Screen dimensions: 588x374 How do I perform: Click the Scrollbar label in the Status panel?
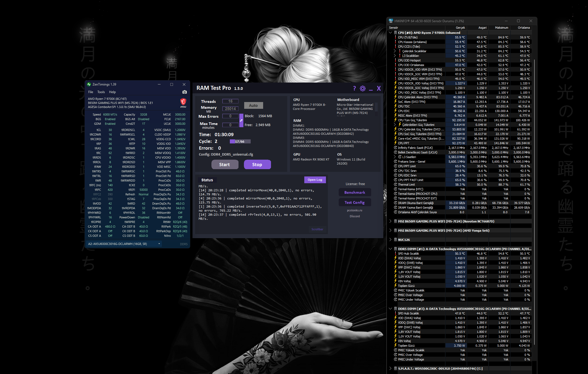[317, 229]
